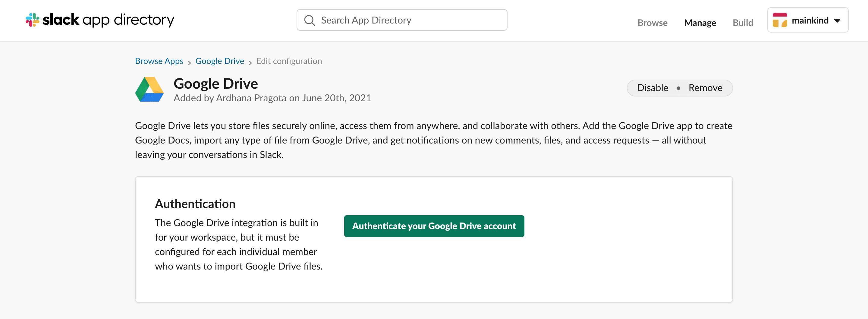Click Authenticate your Google Drive account

[434, 226]
